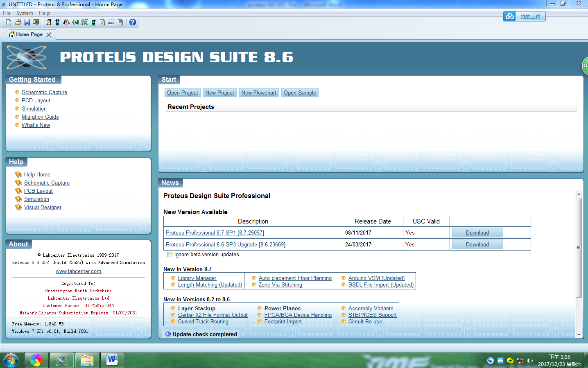Open Schematic Capture in Getting Started
Screen dimensions: 588x368
point(44,93)
